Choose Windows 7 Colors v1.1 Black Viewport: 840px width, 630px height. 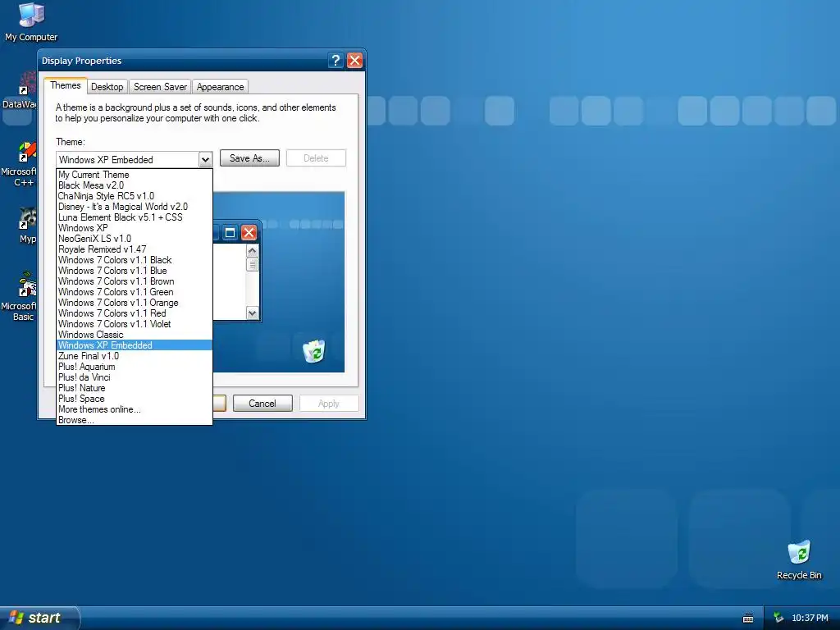pos(135,260)
